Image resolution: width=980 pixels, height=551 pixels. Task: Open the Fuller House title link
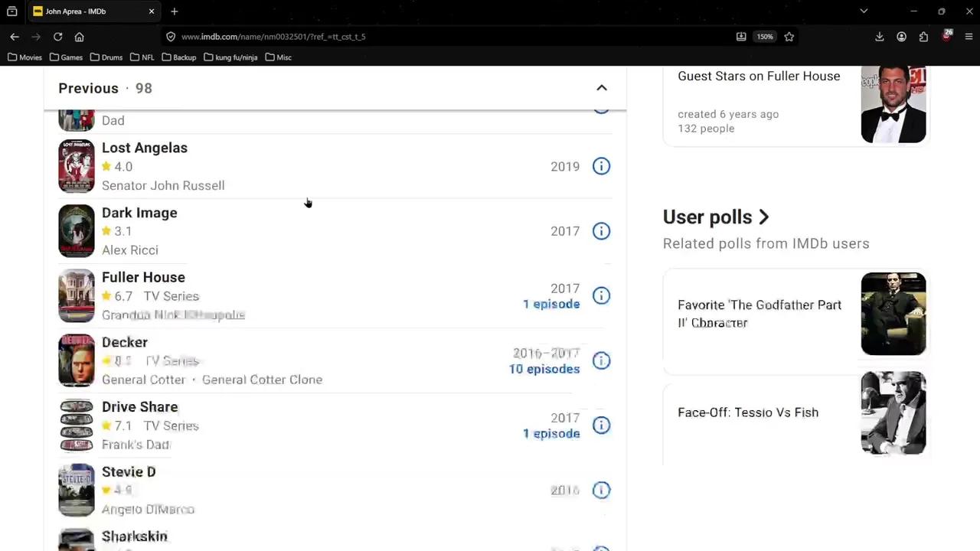pos(143,277)
